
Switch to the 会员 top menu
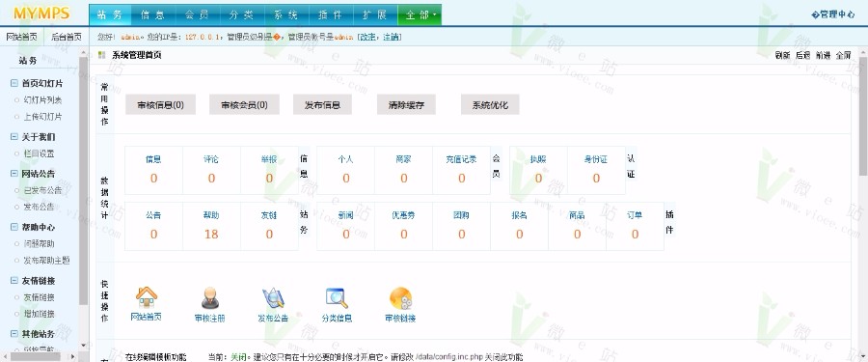pos(198,15)
